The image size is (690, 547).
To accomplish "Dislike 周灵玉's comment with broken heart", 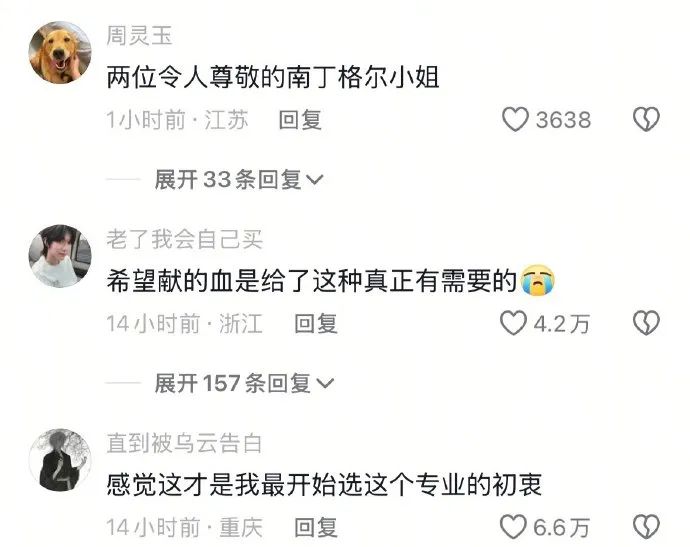I will (x=646, y=119).
